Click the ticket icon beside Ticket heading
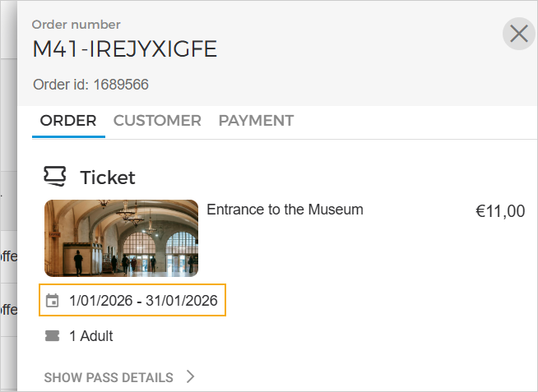 [x=55, y=176]
